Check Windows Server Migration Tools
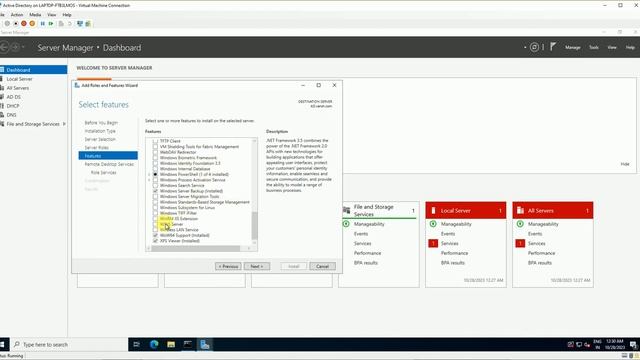 [155, 197]
